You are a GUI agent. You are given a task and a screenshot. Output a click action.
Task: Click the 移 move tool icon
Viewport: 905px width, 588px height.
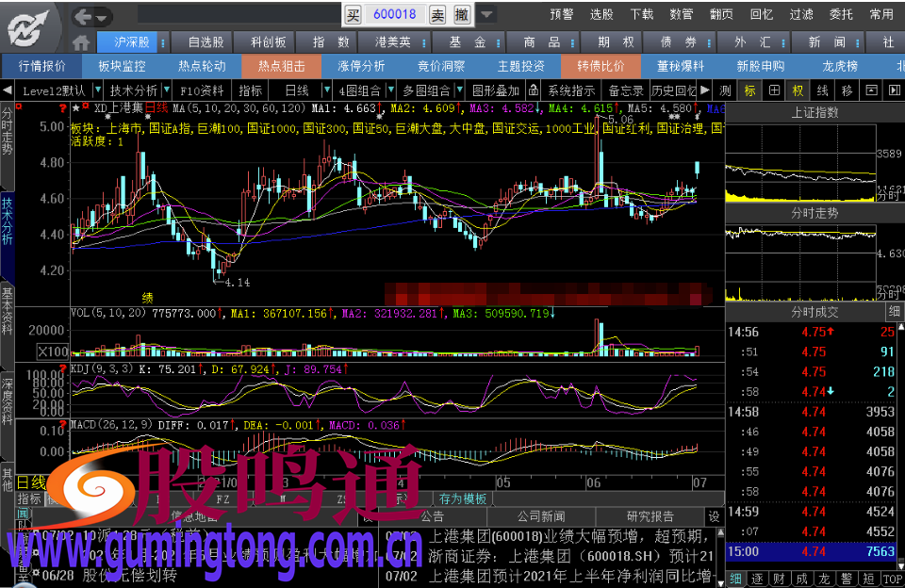(x=847, y=90)
